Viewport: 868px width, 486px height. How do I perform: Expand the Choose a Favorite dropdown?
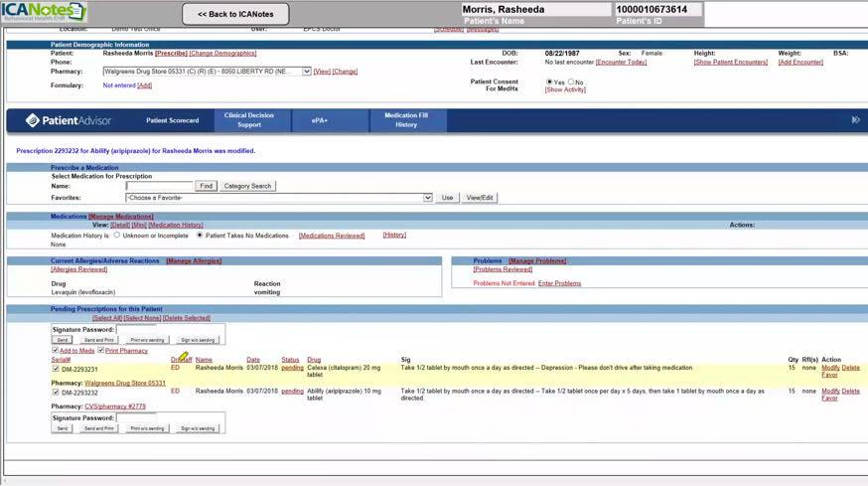tap(428, 198)
